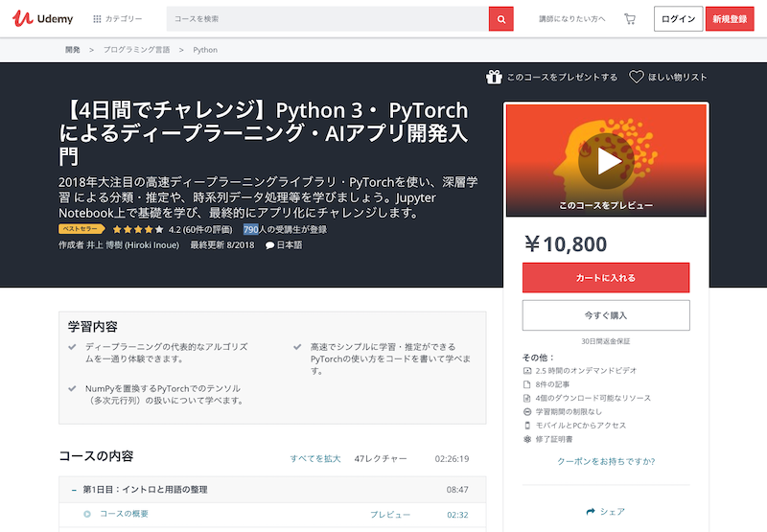Click checkmark beside ディープラーニングの代表的な item
The width and height of the screenshot is (767, 532).
pyautogui.click(x=73, y=347)
